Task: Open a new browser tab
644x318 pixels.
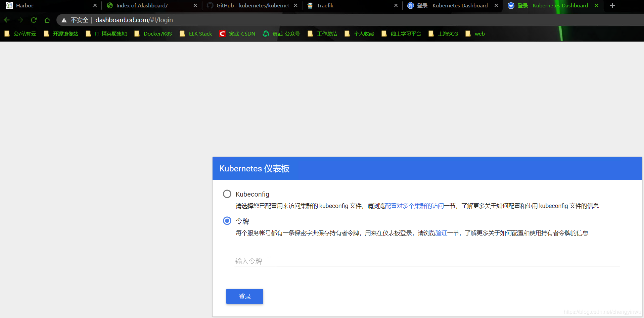Action: [612, 5]
